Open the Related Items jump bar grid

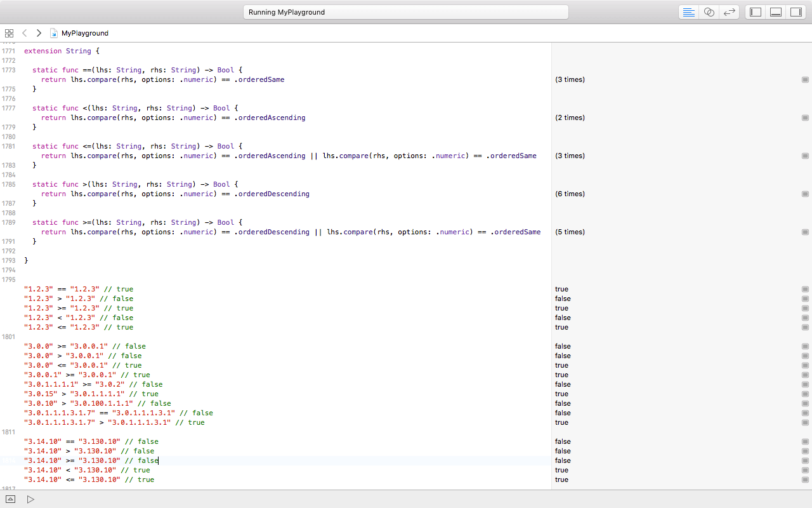[9, 32]
